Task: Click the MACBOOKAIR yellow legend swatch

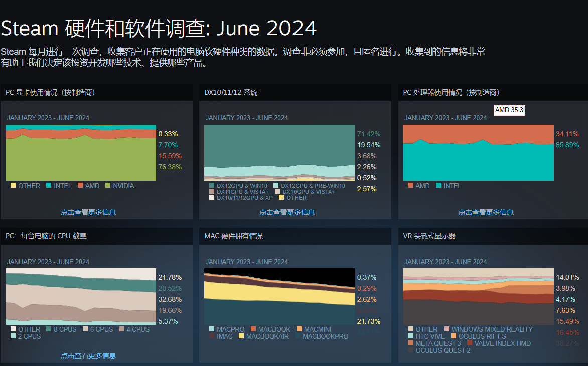Action: [241, 336]
